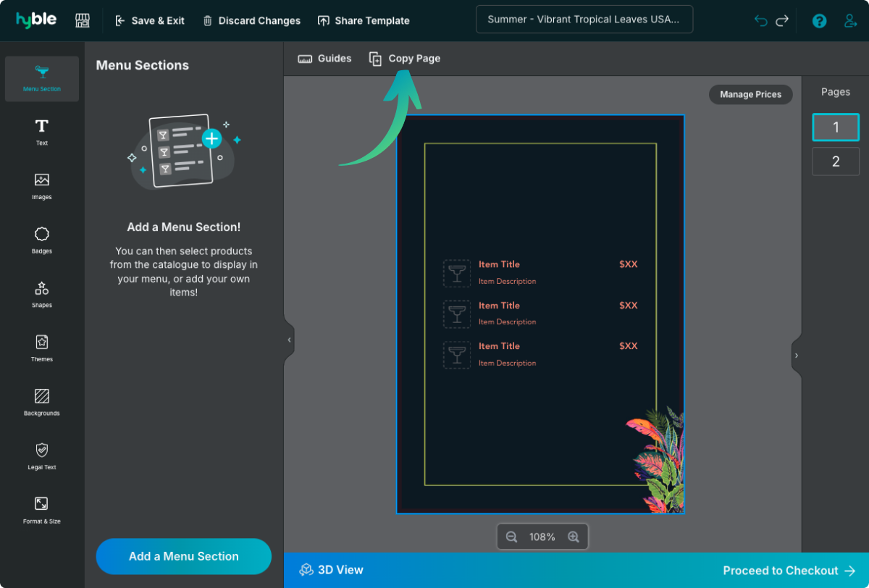869x588 pixels.
Task: Click Proceed to Checkout
Action: [789, 571]
